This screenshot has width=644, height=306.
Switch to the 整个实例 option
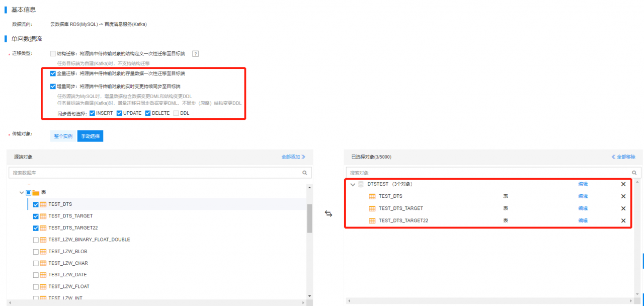(x=63, y=136)
